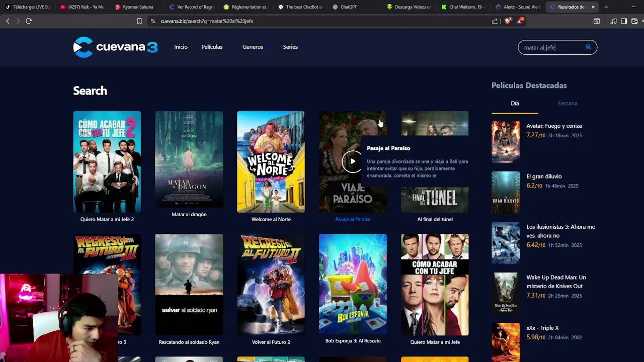This screenshot has height=362, width=644.
Task: Open Cómo acabar con tu jefe poster
Action: [x=435, y=285]
